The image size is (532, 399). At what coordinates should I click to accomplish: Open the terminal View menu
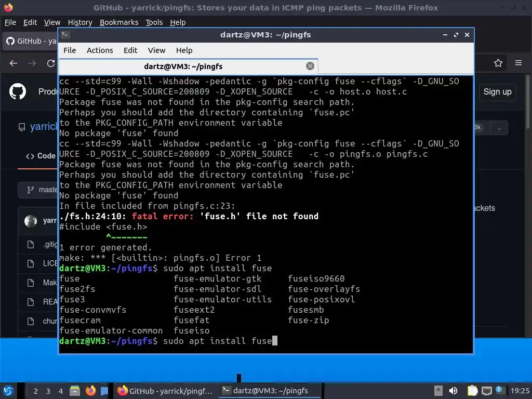156,50
